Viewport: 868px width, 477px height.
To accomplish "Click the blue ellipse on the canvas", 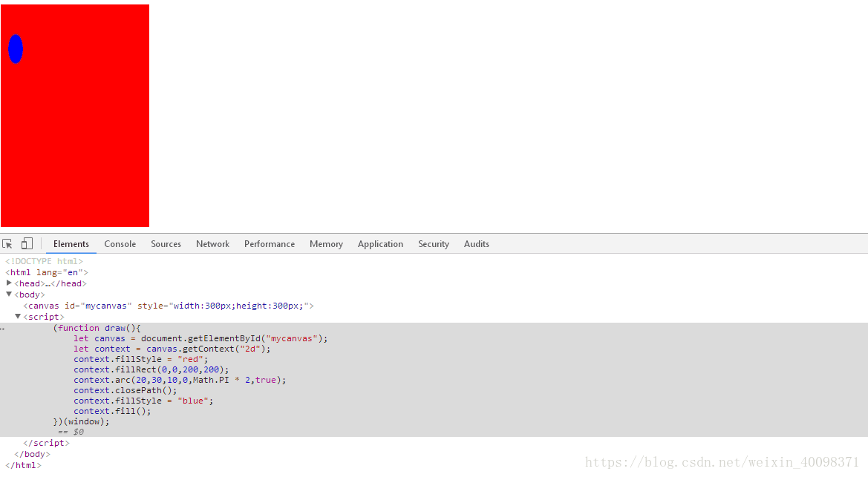I will pyautogui.click(x=16, y=49).
